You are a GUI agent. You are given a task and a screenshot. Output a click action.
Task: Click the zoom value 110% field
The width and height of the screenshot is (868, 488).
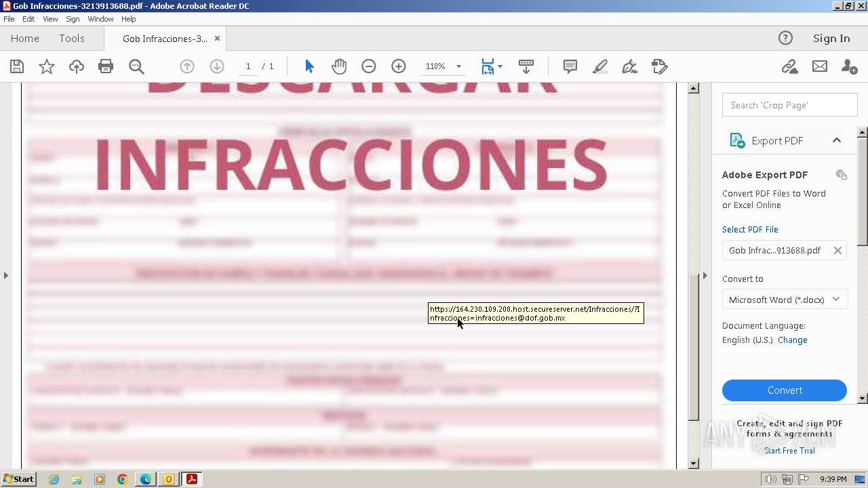coord(435,66)
